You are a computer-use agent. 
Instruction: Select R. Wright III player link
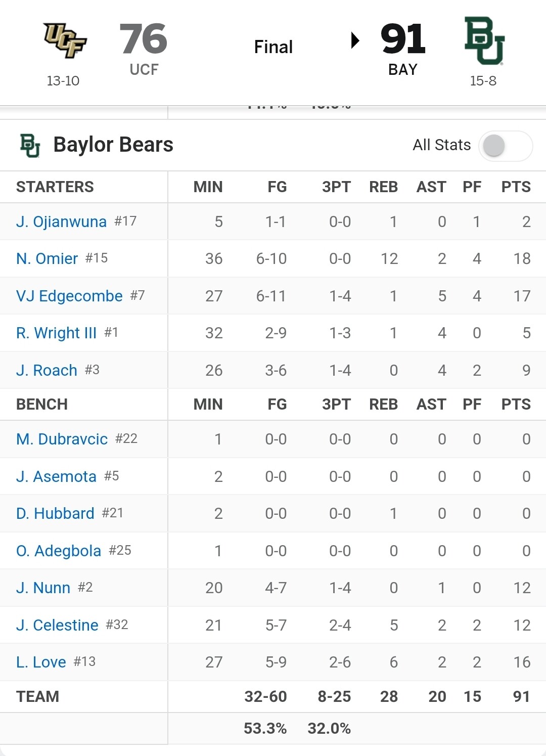[x=56, y=333]
